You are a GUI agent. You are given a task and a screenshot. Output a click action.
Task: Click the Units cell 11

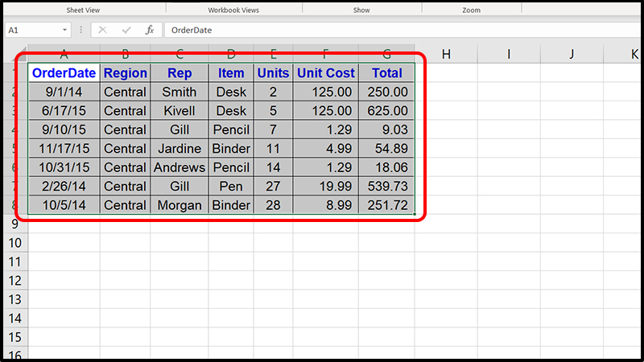click(273, 148)
